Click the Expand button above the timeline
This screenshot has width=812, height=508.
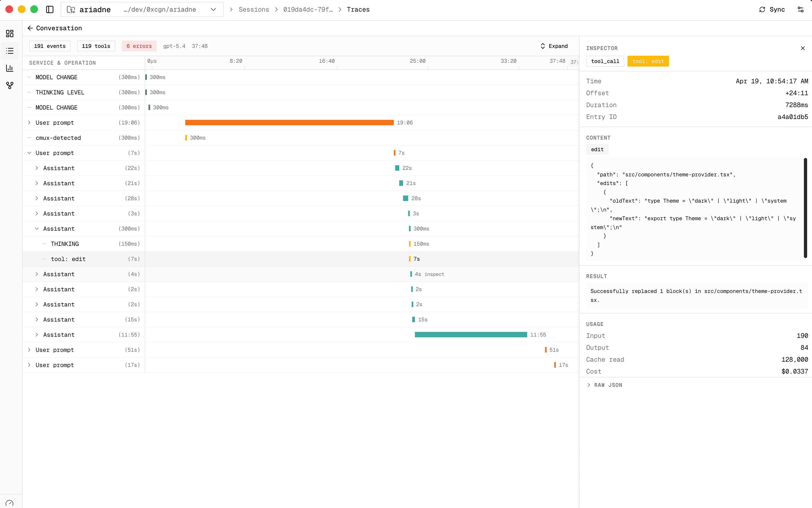(554, 46)
